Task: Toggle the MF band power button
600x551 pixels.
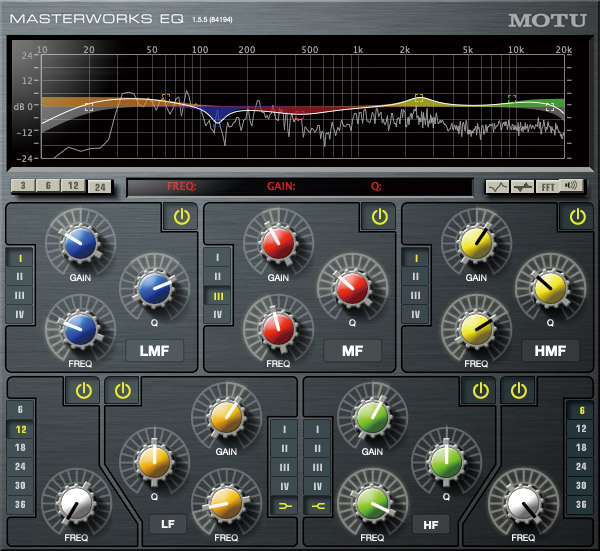Action: tap(379, 217)
